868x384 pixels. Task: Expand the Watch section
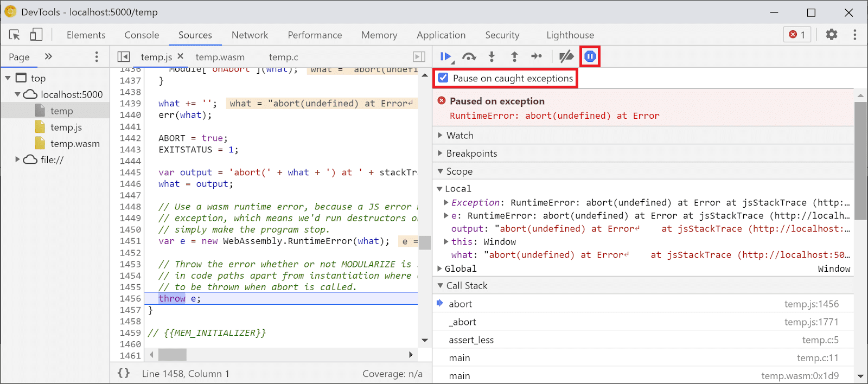[459, 136]
